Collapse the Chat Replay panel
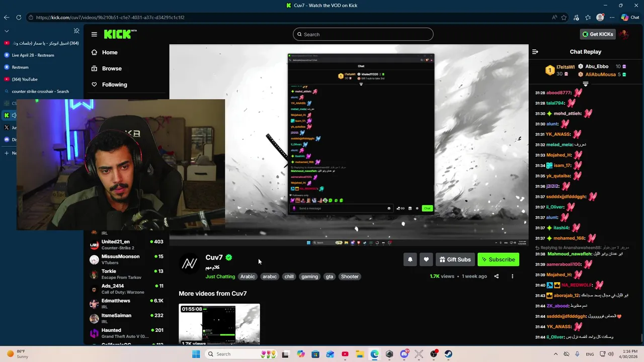Image resolution: width=644 pixels, height=362 pixels. point(535,52)
